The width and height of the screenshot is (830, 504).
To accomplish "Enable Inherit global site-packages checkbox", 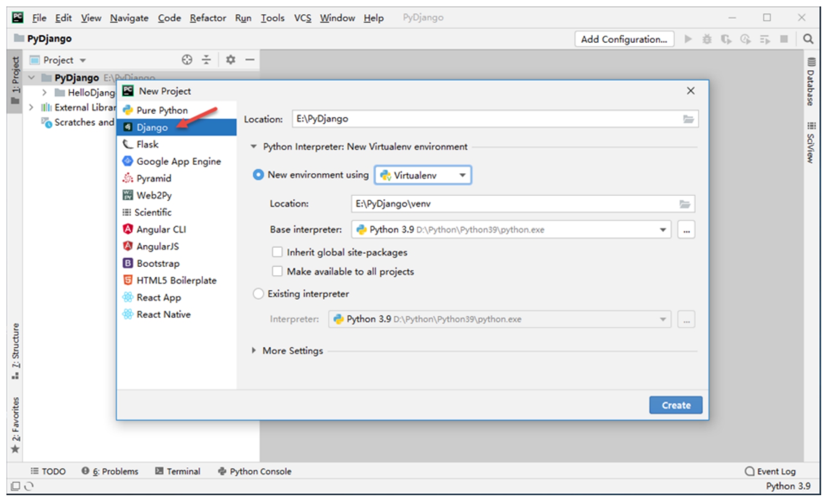I will (x=277, y=253).
